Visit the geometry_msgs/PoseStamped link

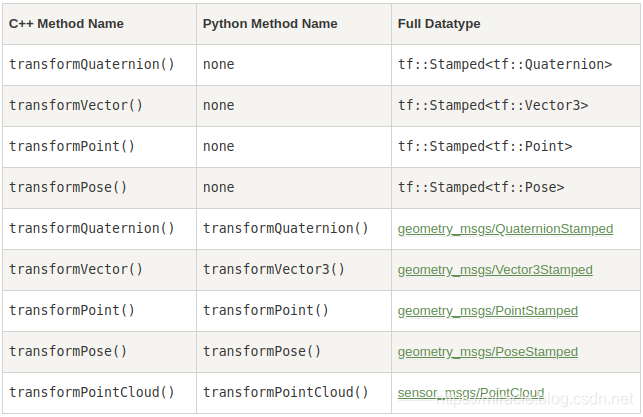[487, 352]
